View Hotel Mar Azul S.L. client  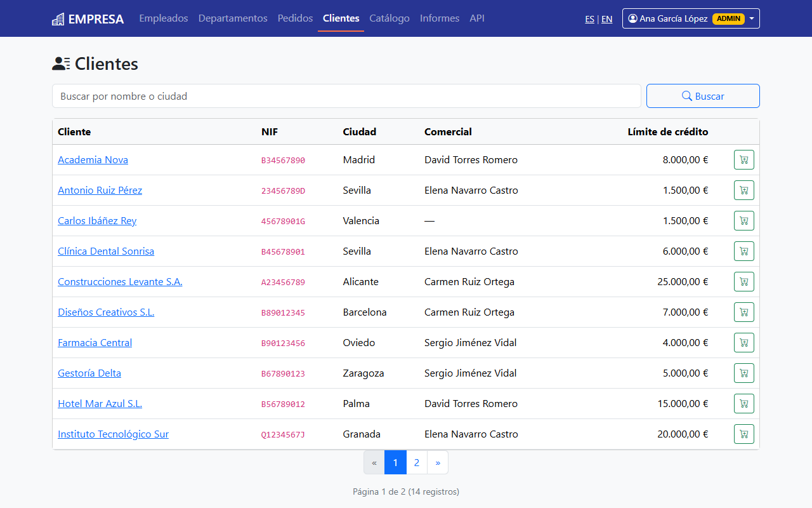(100, 404)
